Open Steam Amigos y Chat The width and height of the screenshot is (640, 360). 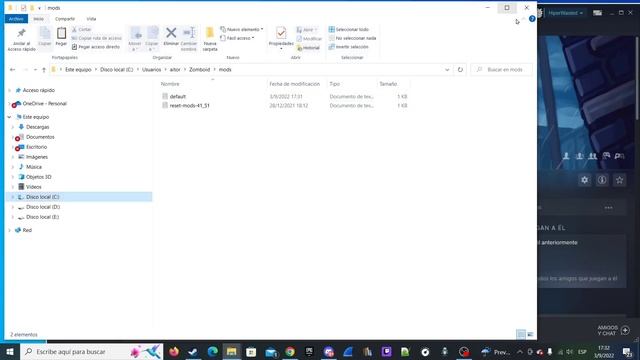[613, 330]
